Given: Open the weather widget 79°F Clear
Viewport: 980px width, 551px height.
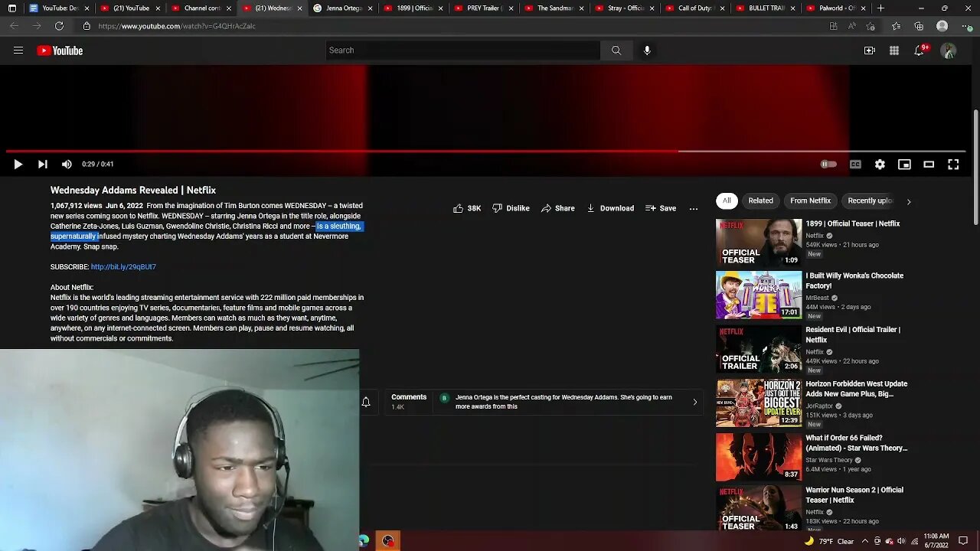Looking at the screenshot, I should (x=828, y=541).
